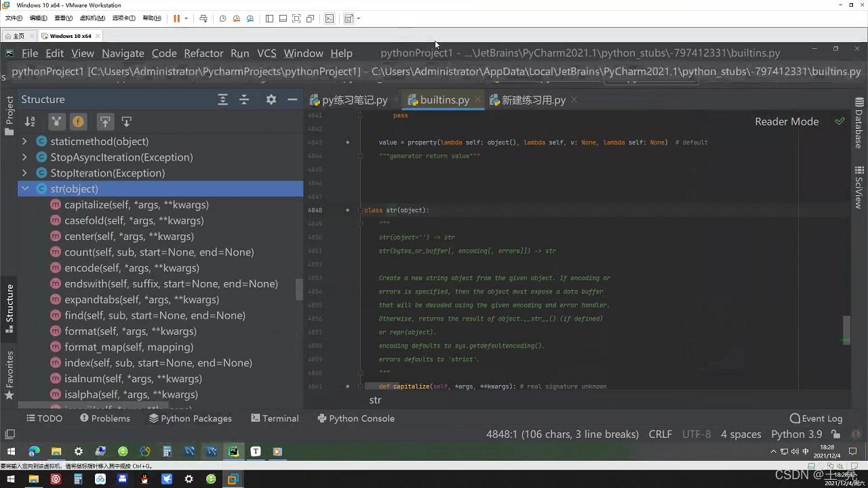This screenshot has height=488, width=868.
Task: Open the TODO tool window
Action: click(44, 418)
